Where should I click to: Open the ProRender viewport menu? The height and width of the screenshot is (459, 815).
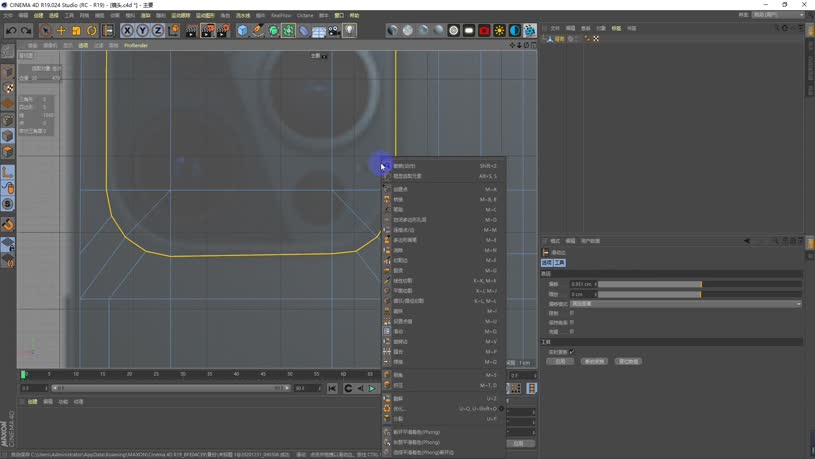136,45
